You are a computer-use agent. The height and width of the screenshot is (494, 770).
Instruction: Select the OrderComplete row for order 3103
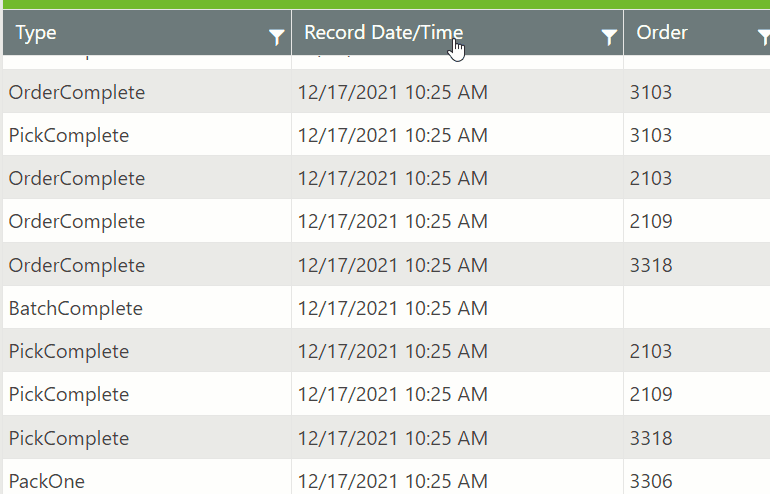point(77,92)
